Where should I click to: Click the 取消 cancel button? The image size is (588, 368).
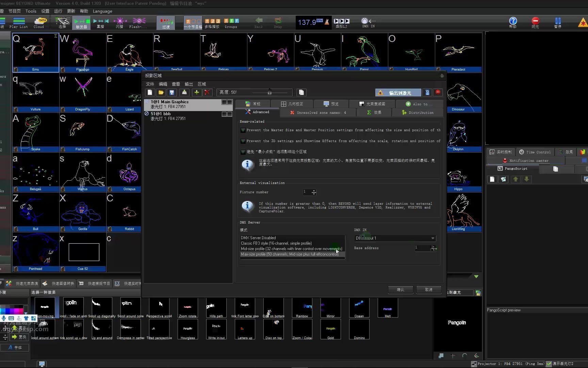pyautogui.click(x=429, y=290)
